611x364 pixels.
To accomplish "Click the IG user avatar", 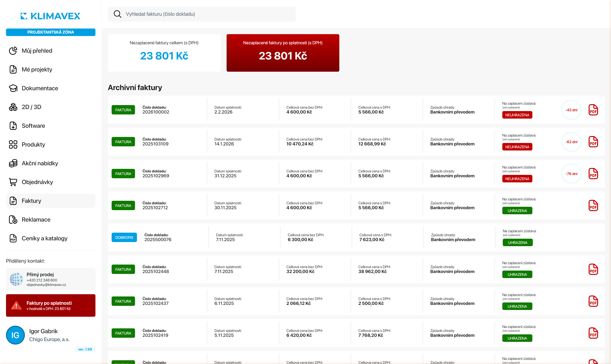I will tap(15, 335).
